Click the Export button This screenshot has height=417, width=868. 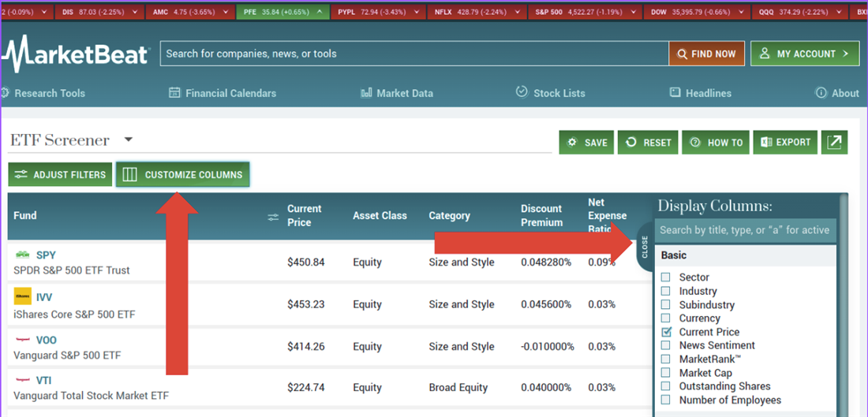784,143
